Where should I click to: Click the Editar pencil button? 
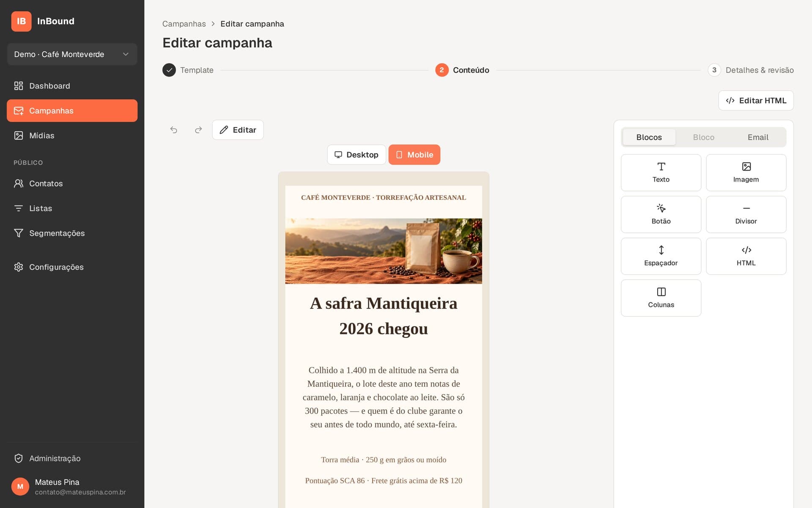coord(238,130)
